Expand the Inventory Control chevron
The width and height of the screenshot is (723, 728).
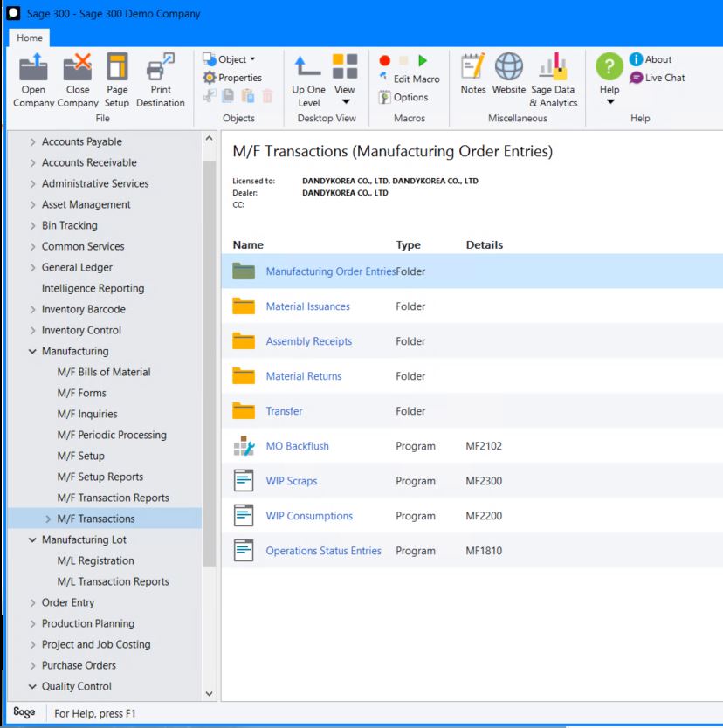[32, 330]
